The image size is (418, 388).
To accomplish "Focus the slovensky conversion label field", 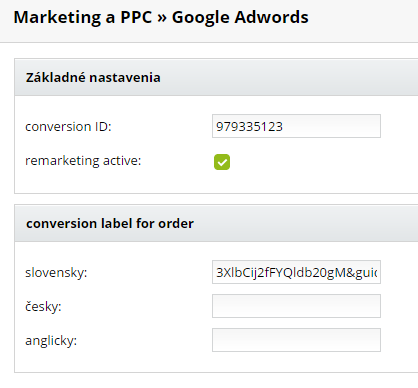I will pyautogui.click(x=296, y=272).
